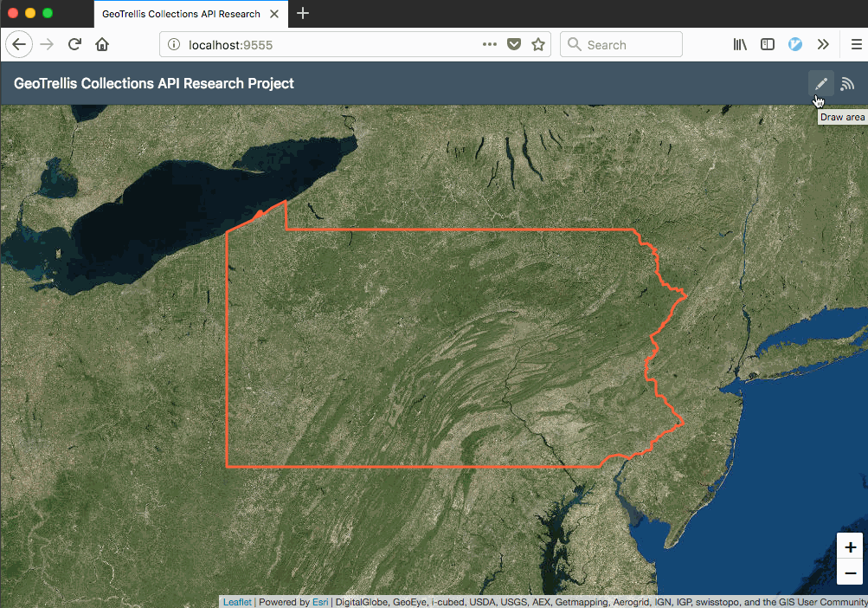The width and height of the screenshot is (868, 608).
Task: Open a new browser tab
Action: 302,14
